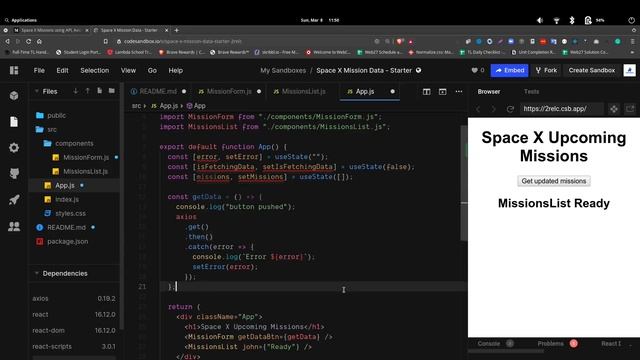Open the View menu

(128, 70)
